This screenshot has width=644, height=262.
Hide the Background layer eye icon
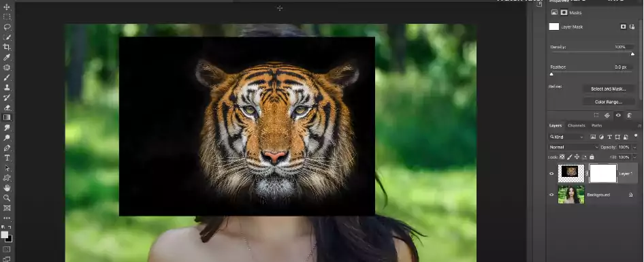click(x=551, y=195)
